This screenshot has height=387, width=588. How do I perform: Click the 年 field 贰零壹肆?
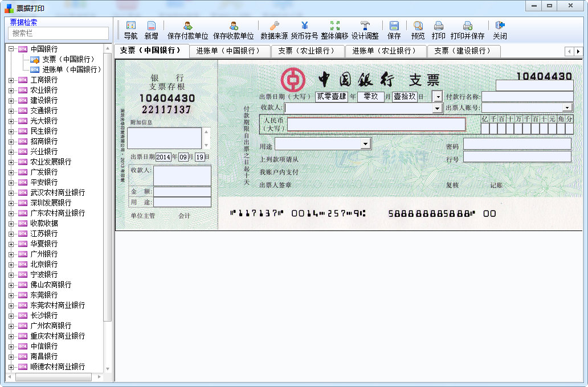(x=332, y=97)
